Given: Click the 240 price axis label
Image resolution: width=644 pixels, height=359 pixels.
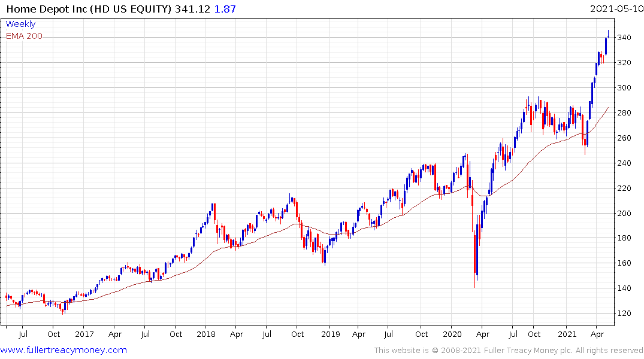Looking at the screenshot, I should click(x=624, y=163).
